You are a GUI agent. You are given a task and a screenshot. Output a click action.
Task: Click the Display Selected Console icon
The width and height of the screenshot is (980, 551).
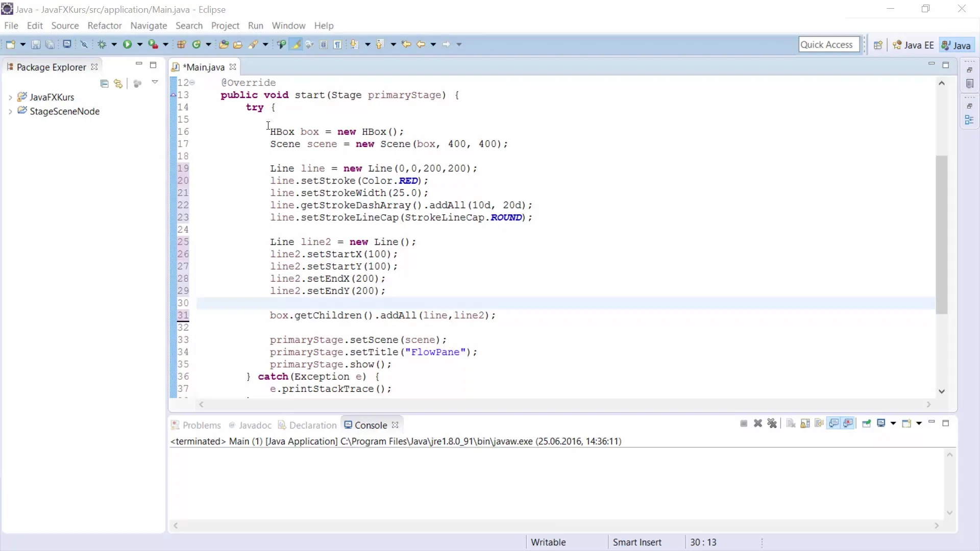[881, 423]
